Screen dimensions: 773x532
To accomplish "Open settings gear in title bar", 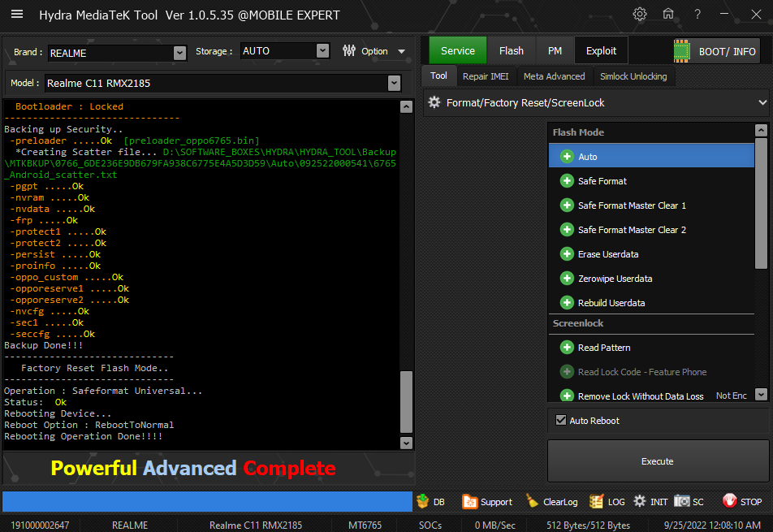I will [x=639, y=14].
